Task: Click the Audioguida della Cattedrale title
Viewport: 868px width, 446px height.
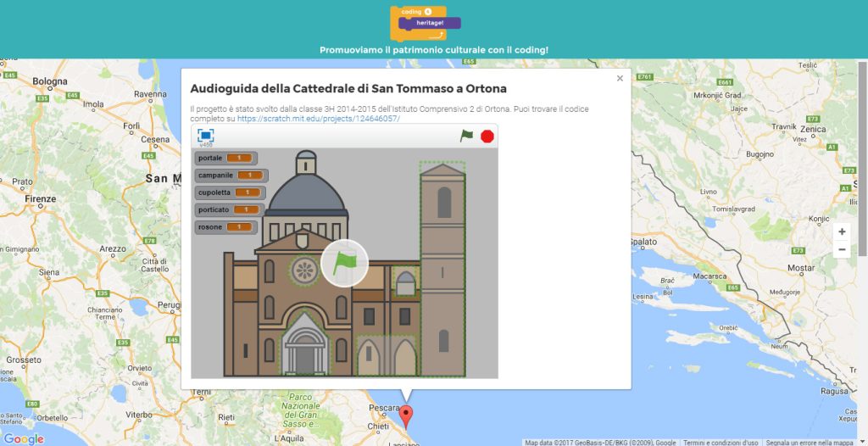Action: (x=348, y=89)
